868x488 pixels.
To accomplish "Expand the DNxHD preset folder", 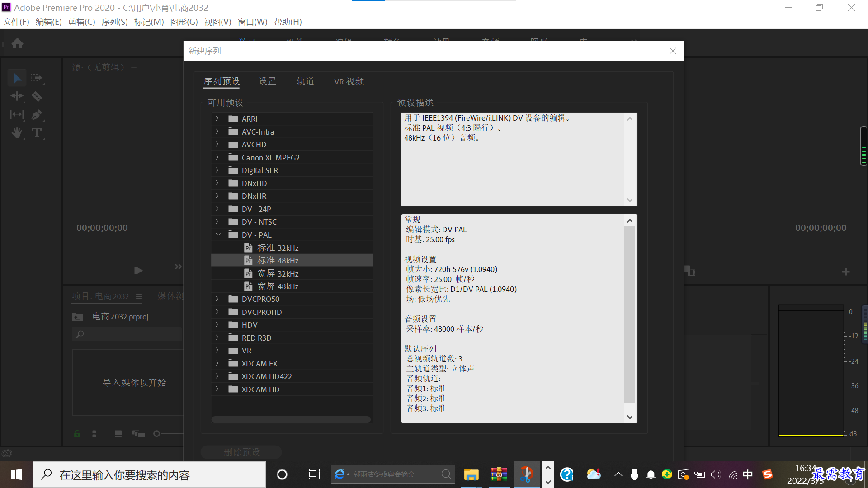I will [x=217, y=183].
